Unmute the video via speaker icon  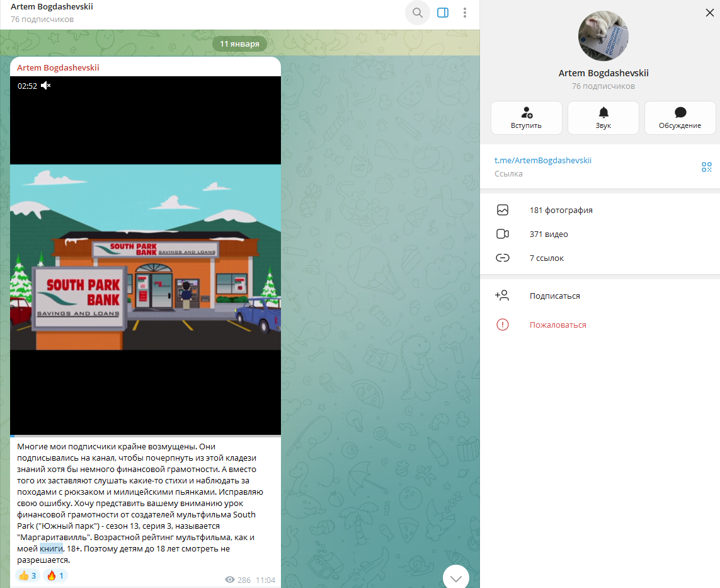pos(45,86)
